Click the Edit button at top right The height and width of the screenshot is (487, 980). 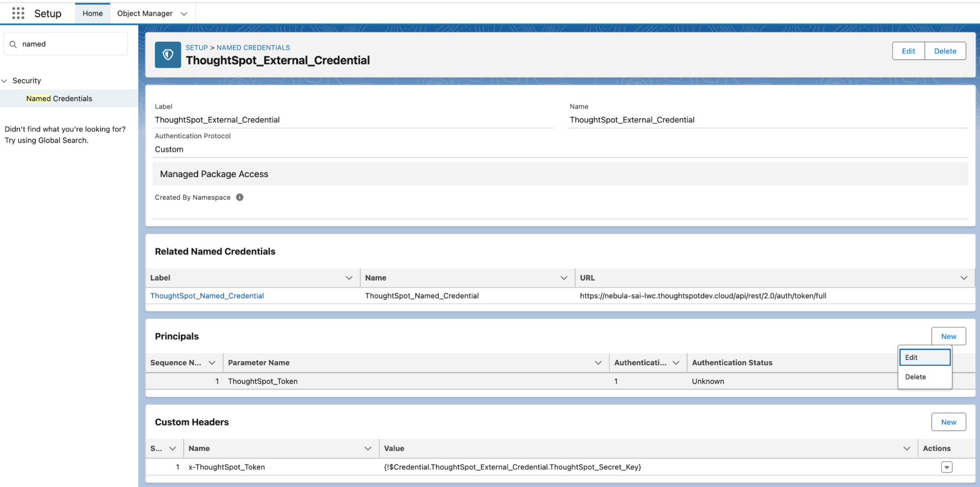click(908, 51)
